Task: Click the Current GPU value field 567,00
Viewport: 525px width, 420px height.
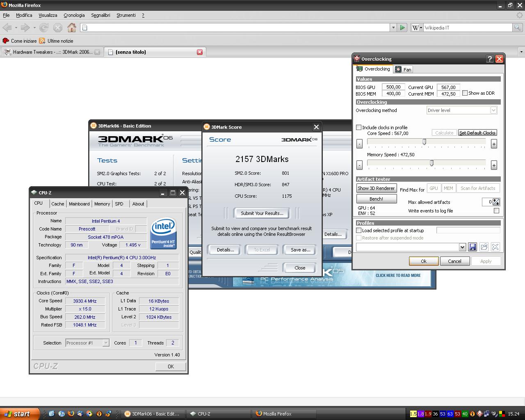Action: tap(448, 87)
